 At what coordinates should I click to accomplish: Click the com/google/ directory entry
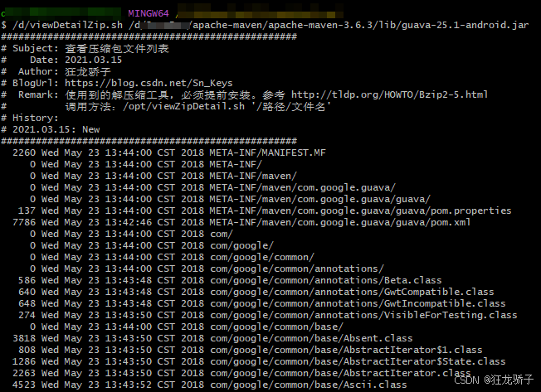[x=241, y=245]
